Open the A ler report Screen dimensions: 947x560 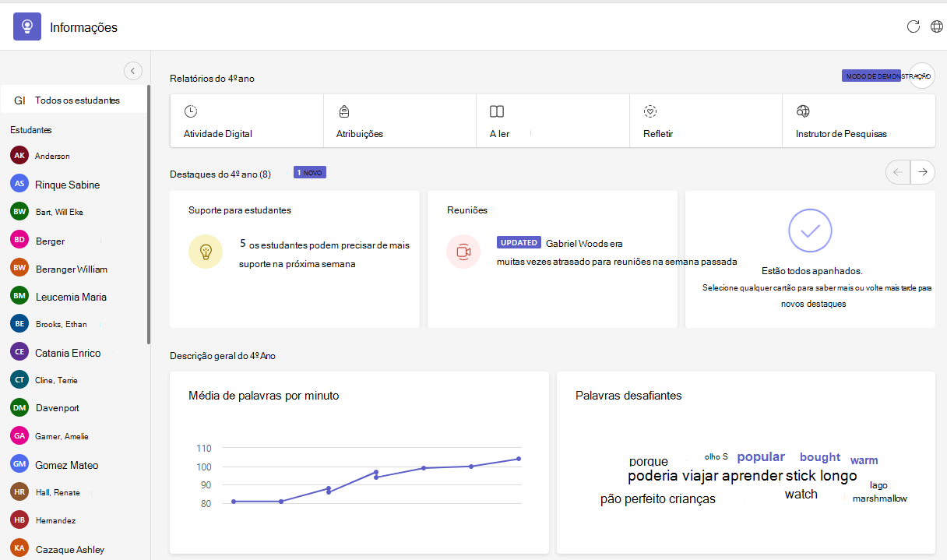553,121
